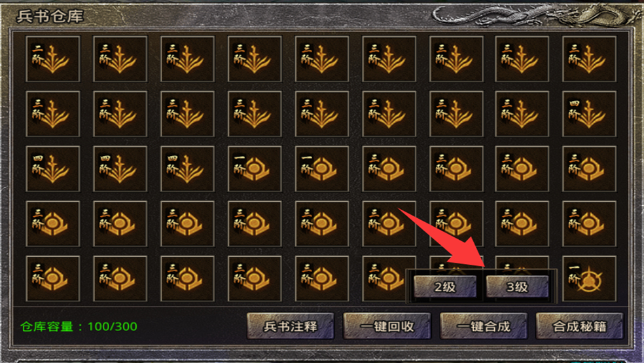Choose the 2级 option in the popup
The image size is (644, 363).
[x=445, y=286]
